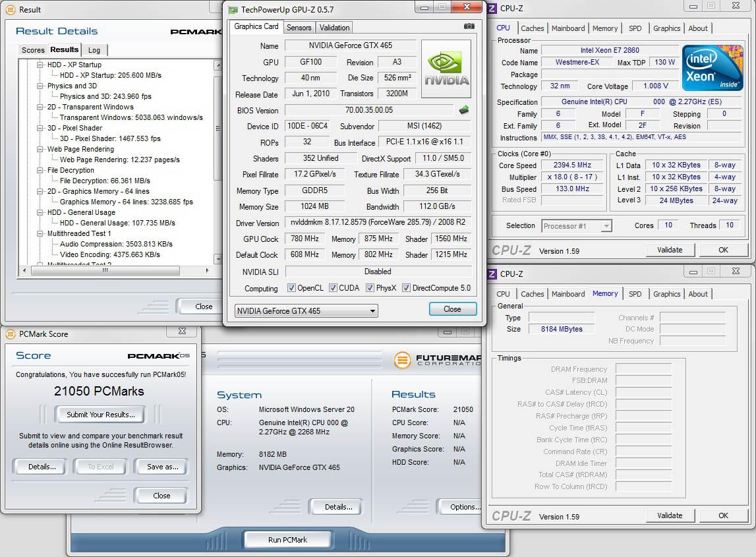Click the Result tree vertical scroll up arrow
Screen dimensions: 756x557
(x=218, y=65)
